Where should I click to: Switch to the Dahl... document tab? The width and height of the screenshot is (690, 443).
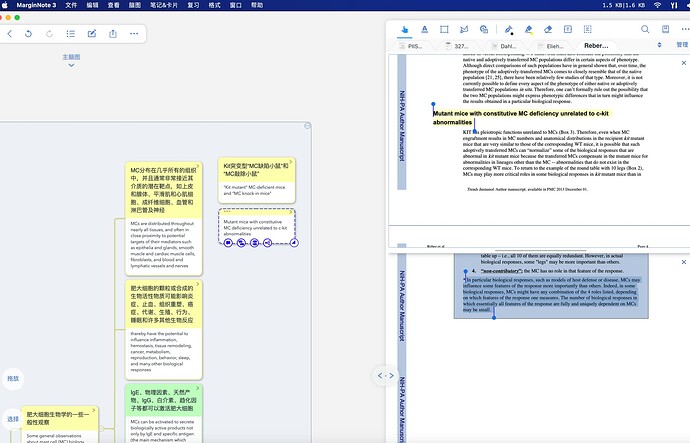(x=504, y=46)
